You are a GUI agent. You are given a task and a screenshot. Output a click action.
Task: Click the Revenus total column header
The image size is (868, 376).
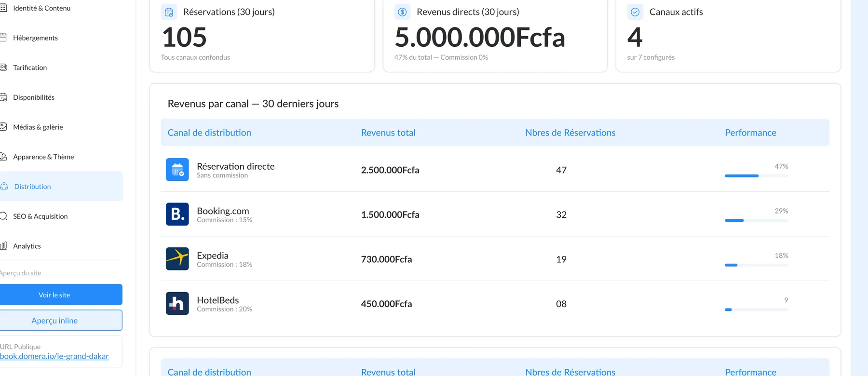388,133
